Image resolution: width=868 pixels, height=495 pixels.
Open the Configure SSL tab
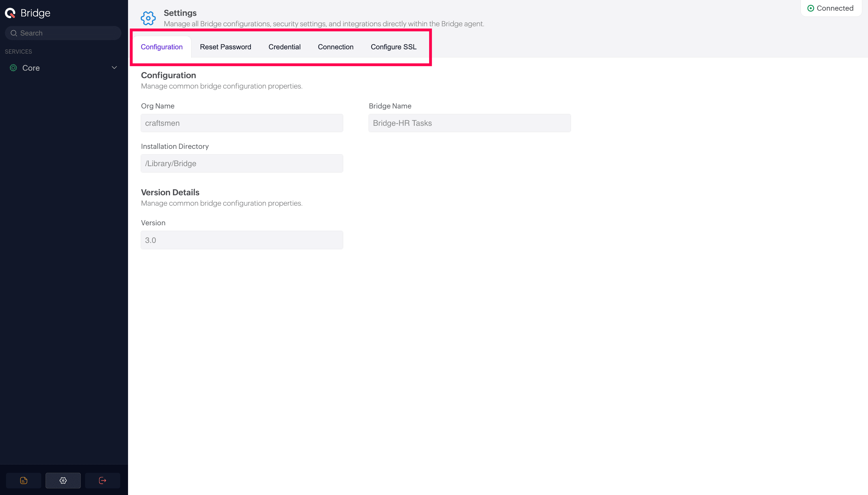(x=393, y=47)
